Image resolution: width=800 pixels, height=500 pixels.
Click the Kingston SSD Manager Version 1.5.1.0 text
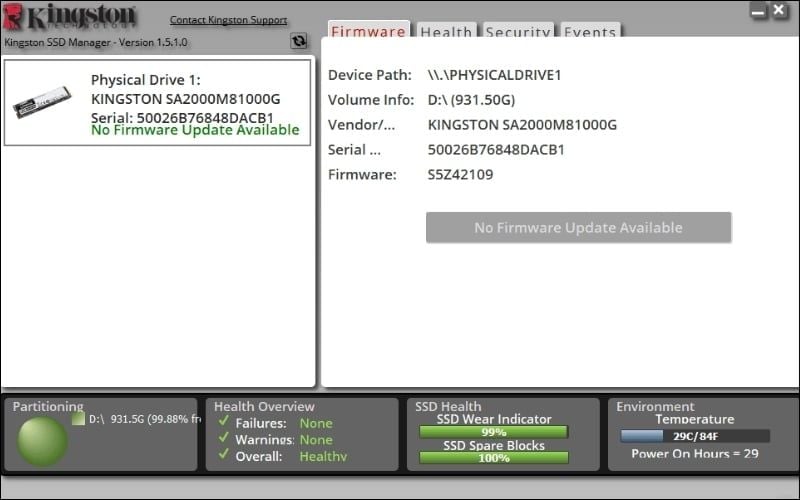click(x=96, y=42)
